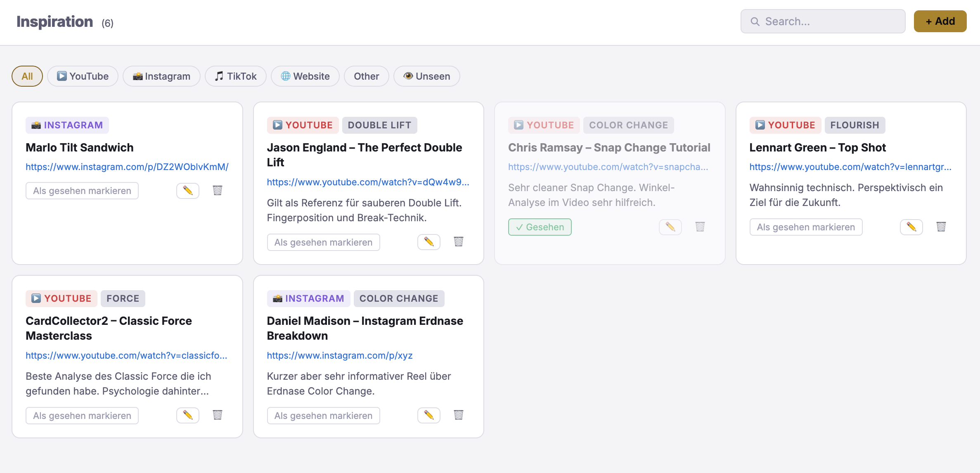Click INSTAGRAM badge on Marlo Tilt Sandwich
The height and width of the screenshot is (473, 980).
coord(67,125)
